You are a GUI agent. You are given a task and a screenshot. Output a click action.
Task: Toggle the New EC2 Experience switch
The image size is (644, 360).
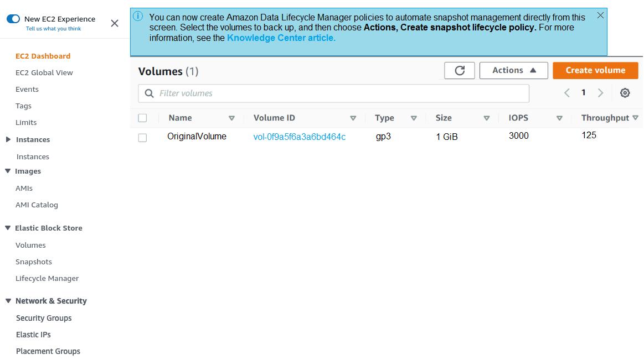click(13, 19)
